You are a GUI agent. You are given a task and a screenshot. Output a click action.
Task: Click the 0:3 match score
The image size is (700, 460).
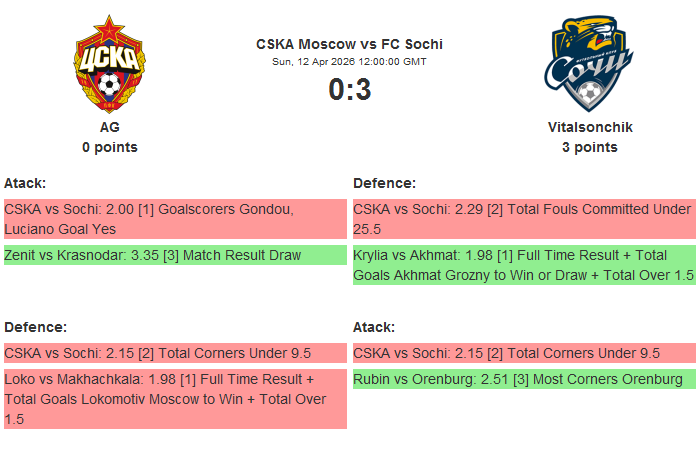click(x=349, y=90)
